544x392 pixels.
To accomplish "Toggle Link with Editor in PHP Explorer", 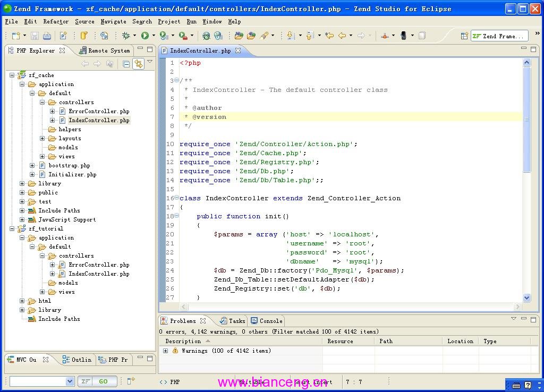I will (139, 64).
